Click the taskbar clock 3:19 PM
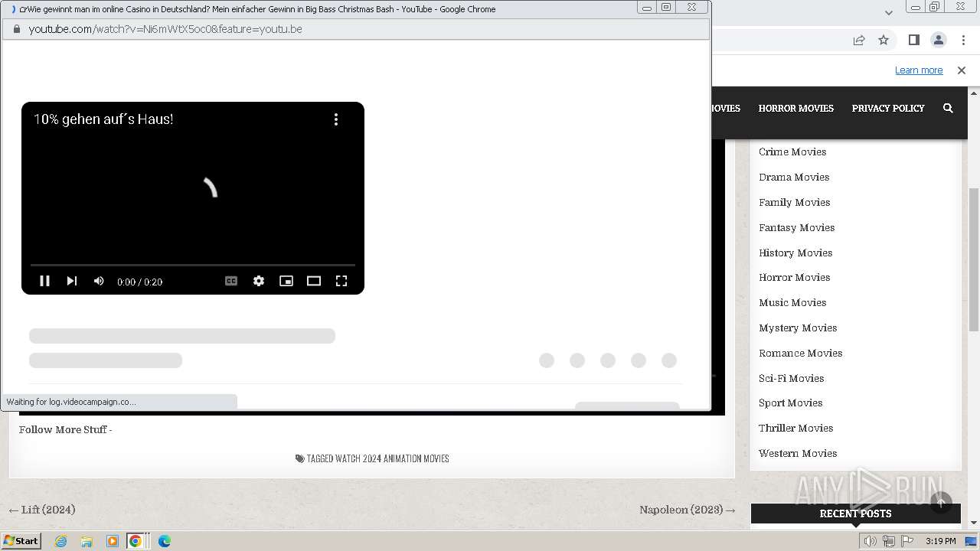980x551 pixels. [941, 541]
